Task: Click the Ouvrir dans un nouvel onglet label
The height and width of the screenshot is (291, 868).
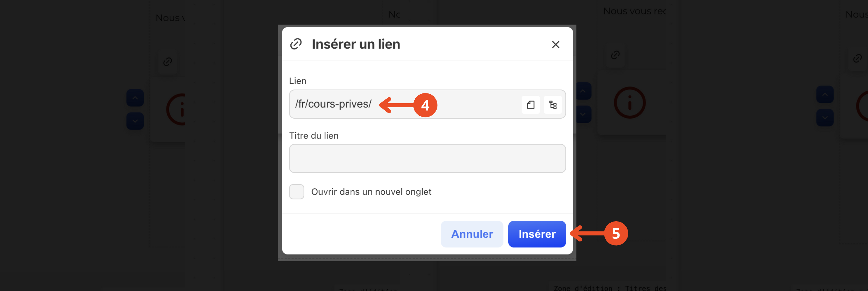Action: point(371,192)
